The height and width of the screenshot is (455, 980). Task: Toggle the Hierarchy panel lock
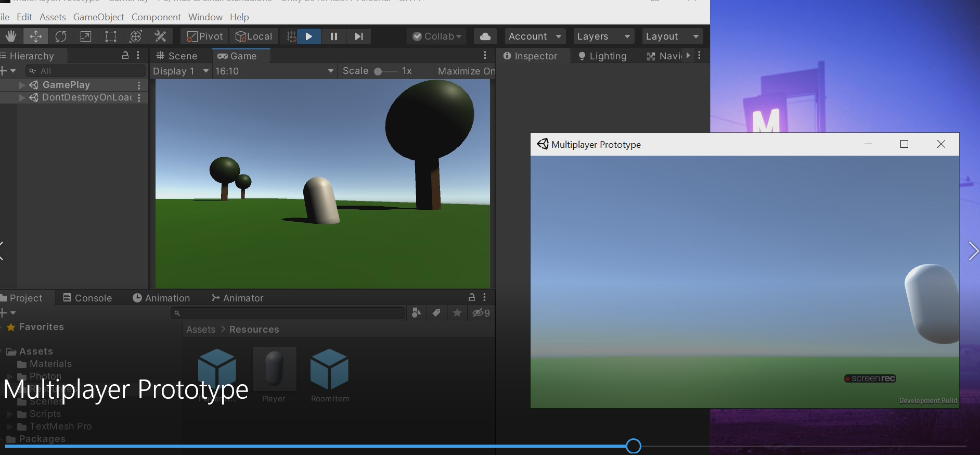tap(125, 55)
